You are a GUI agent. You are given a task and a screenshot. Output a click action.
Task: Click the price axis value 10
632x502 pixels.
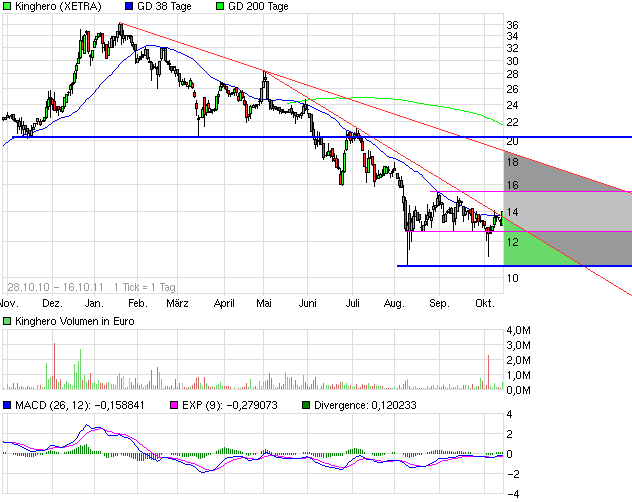(x=512, y=278)
